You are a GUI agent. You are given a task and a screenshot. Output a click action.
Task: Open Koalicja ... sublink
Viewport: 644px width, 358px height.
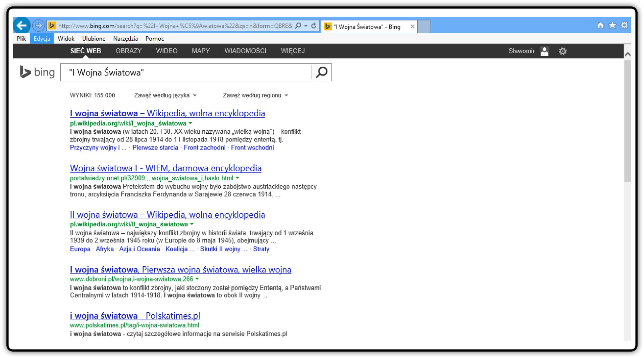[180, 249]
